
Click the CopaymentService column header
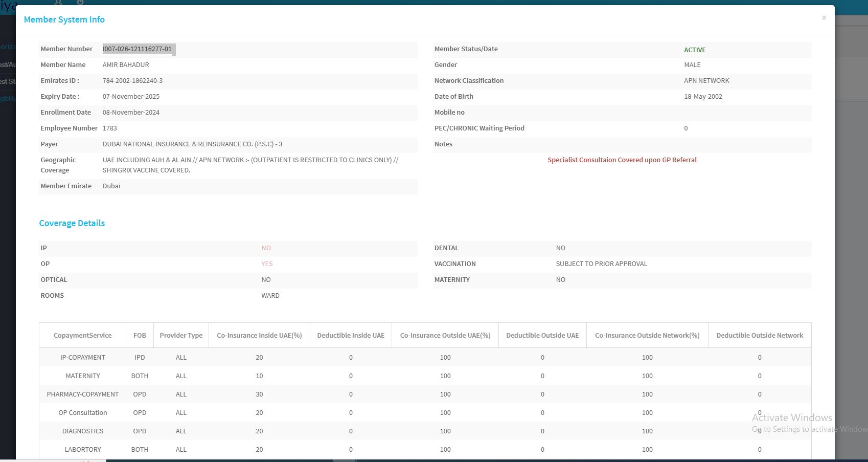tap(82, 336)
